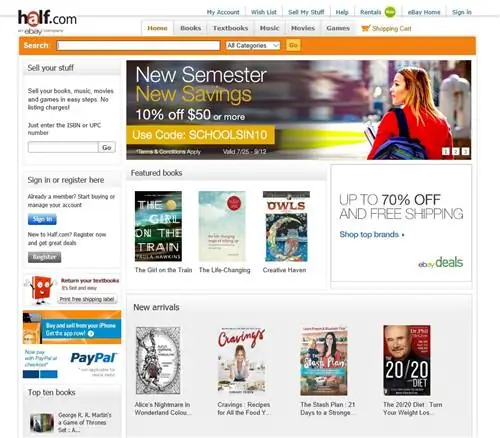Expand the All Categories dropdown
This screenshot has height=438, width=500.
(x=253, y=45)
